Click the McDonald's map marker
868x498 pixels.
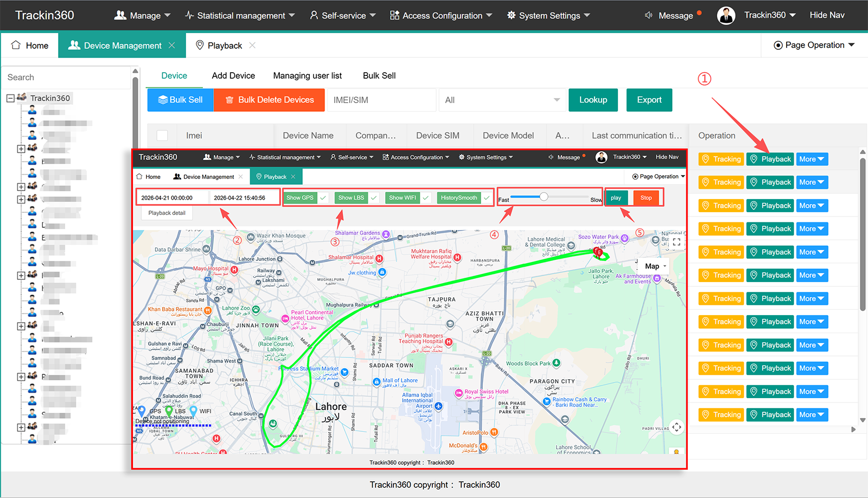(483, 446)
